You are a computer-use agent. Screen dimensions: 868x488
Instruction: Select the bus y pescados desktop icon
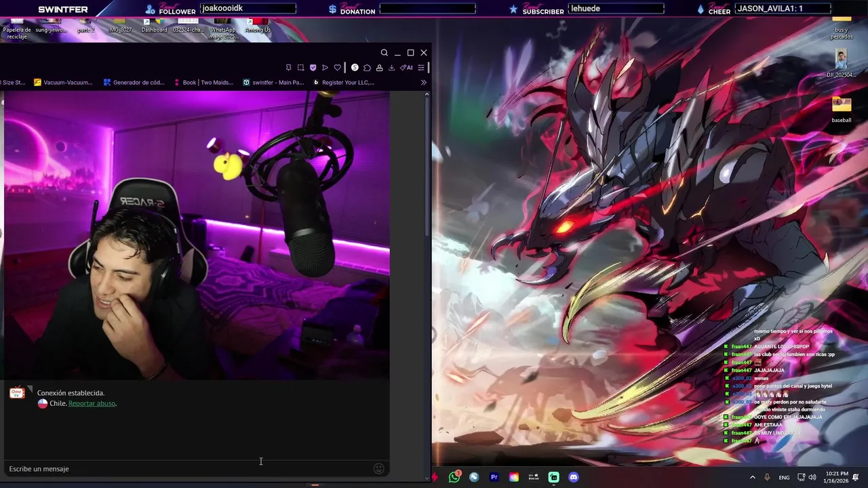point(842,28)
